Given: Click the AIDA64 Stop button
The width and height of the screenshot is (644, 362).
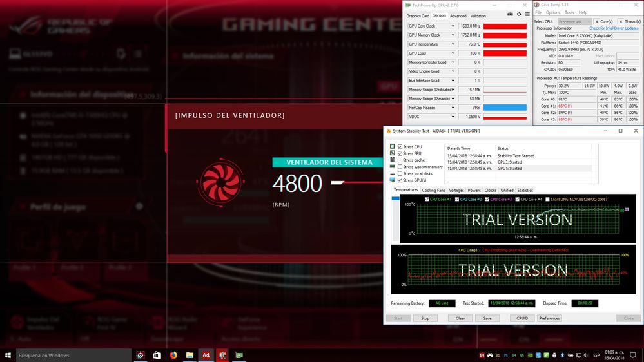Looking at the screenshot, I should click(x=425, y=318).
